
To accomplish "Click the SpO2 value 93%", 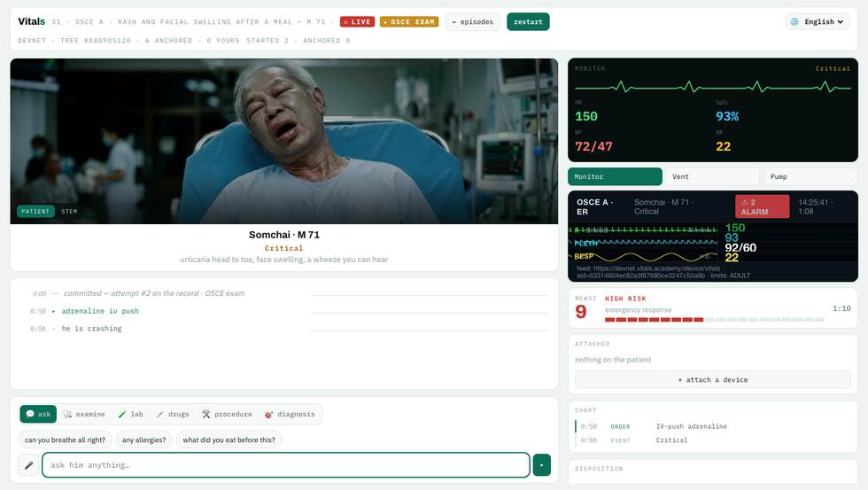I will pyautogui.click(x=727, y=116).
